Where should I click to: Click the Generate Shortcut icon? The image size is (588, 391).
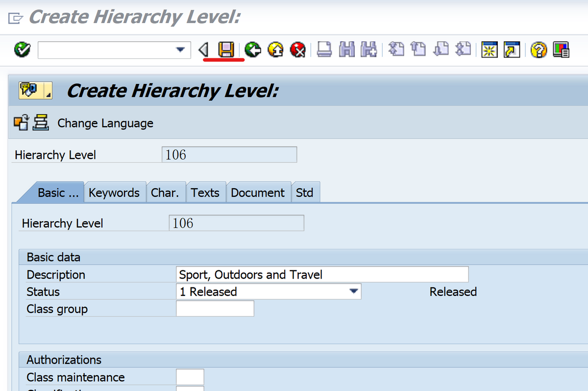512,50
